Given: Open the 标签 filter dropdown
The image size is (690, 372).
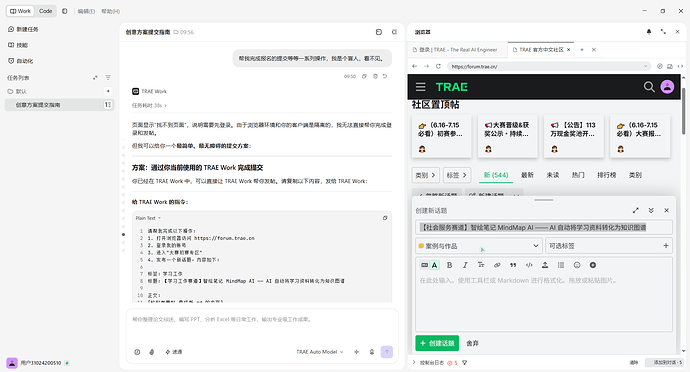Looking at the screenshot, I should tap(457, 175).
